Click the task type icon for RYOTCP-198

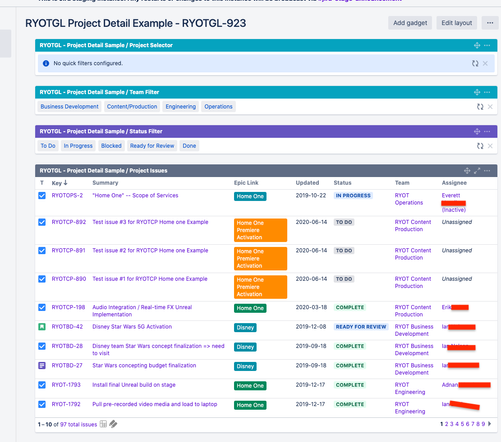[x=42, y=307]
